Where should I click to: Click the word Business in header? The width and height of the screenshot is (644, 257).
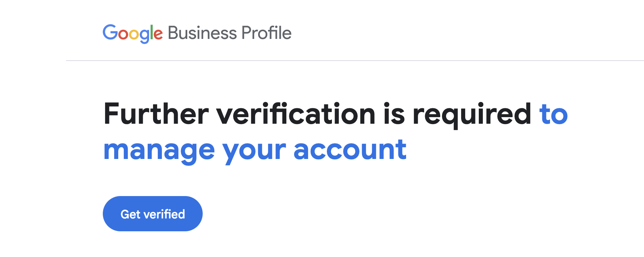point(202,33)
